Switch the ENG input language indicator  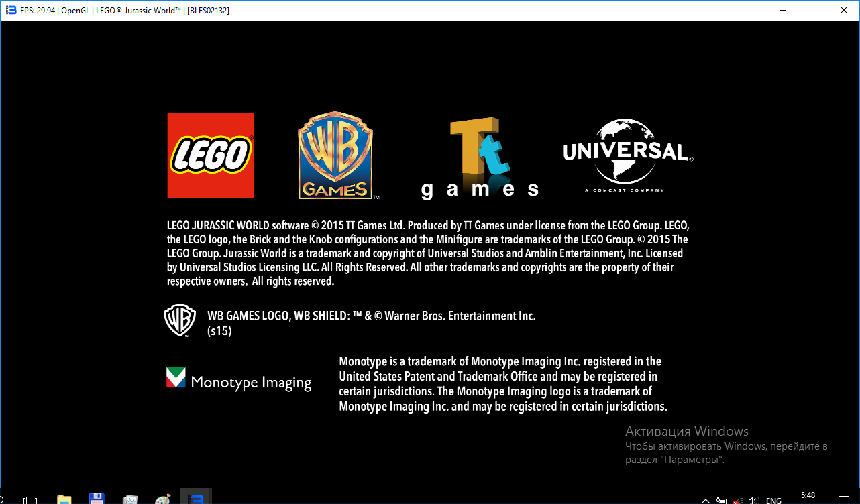pos(773,500)
